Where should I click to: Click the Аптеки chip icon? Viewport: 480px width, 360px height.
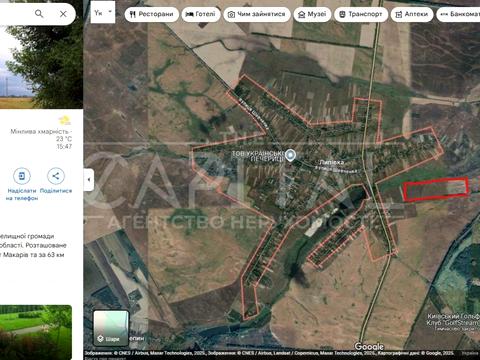point(398,15)
